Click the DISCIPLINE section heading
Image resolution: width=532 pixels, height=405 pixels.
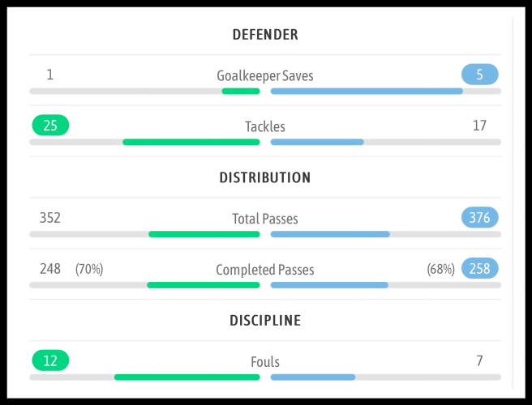click(265, 321)
